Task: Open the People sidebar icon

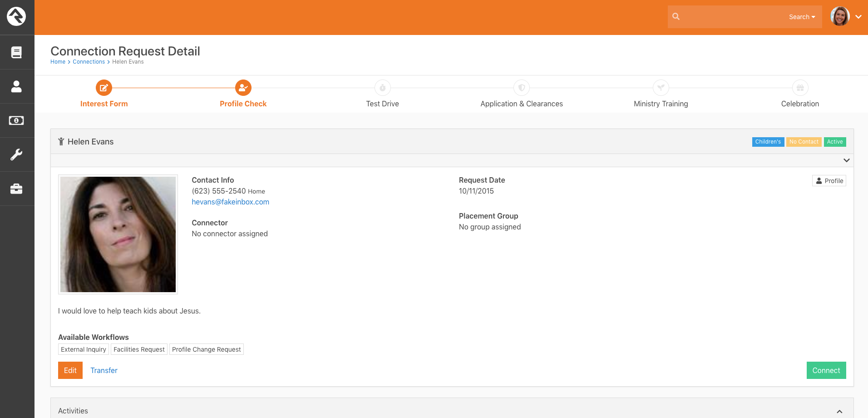Action: (16, 86)
